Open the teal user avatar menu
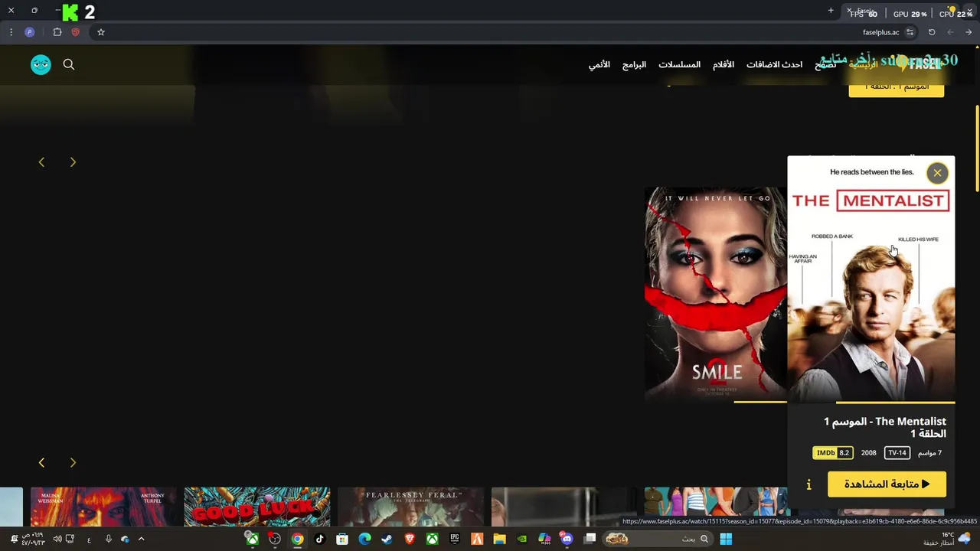This screenshot has height=551, width=980. point(41,64)
